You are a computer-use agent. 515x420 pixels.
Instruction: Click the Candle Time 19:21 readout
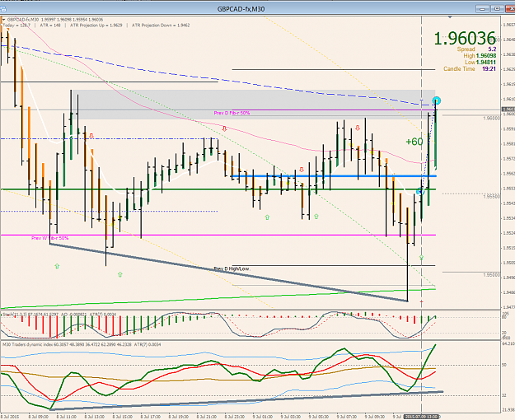pyautogui.click(x=470, y=69)
